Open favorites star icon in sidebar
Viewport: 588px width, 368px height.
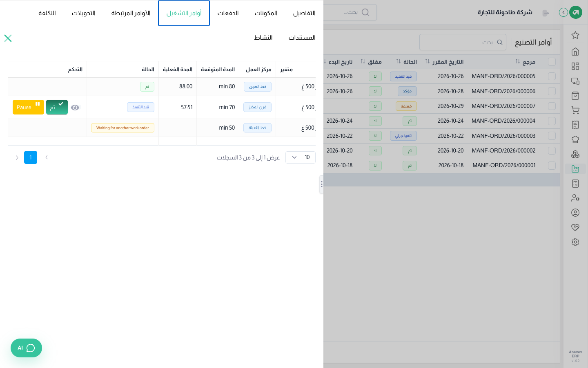[x=575, y=35]
